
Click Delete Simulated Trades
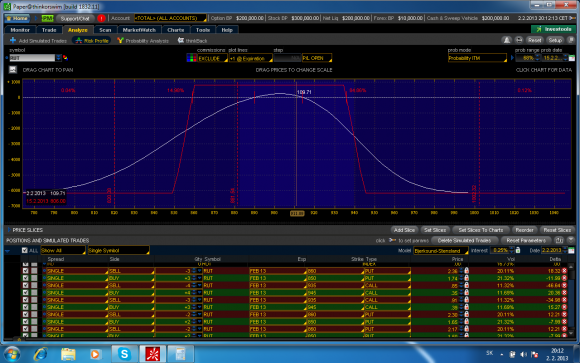pos(464,241)
